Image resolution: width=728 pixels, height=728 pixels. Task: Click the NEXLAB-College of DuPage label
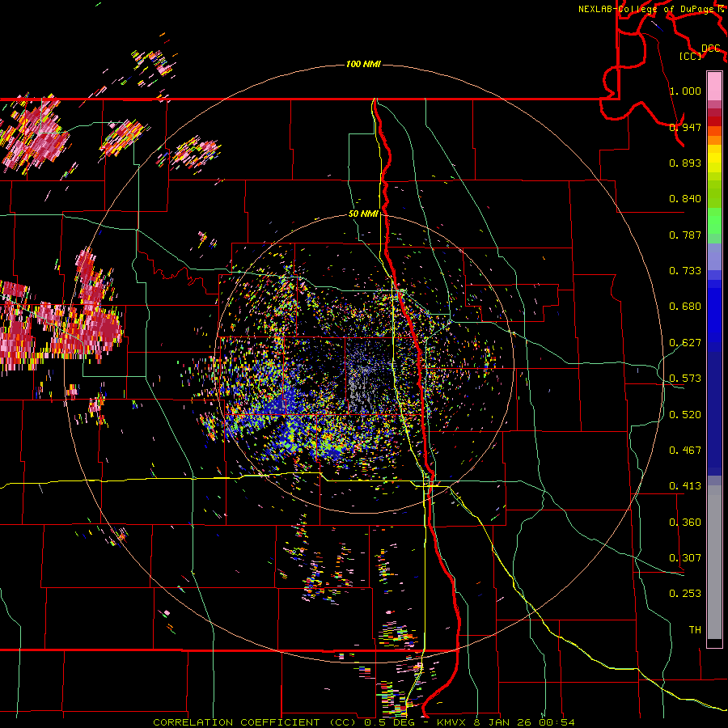pyautogui.click(x=646, y=9)
